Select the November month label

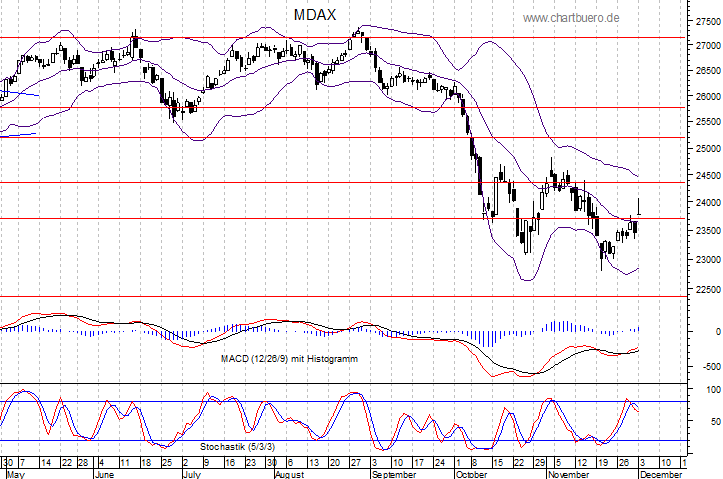pos(568,474)
